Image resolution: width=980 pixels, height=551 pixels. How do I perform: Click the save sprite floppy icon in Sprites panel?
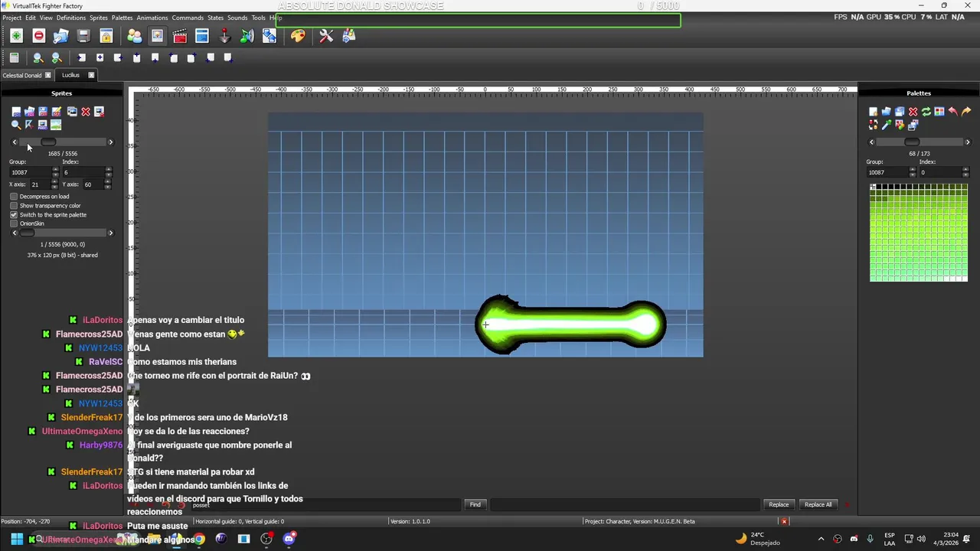point(43,112)
